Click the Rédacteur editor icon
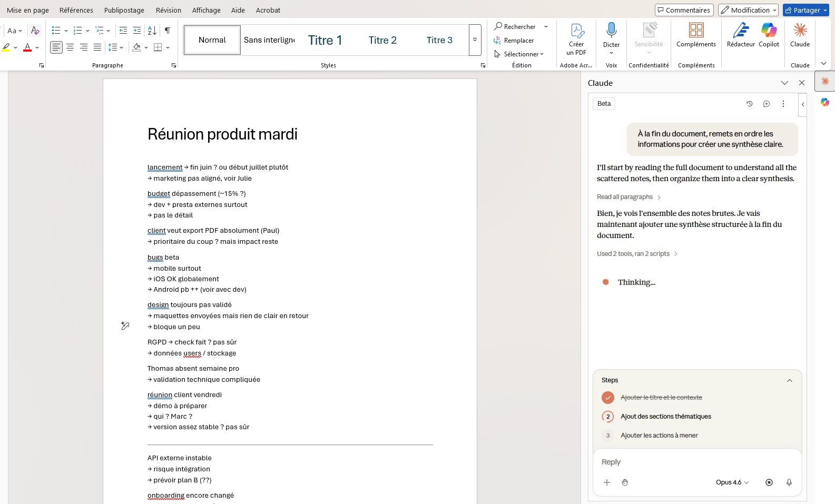Image resolution: width=835 pixels, height=504 pixels. [741, 35]
